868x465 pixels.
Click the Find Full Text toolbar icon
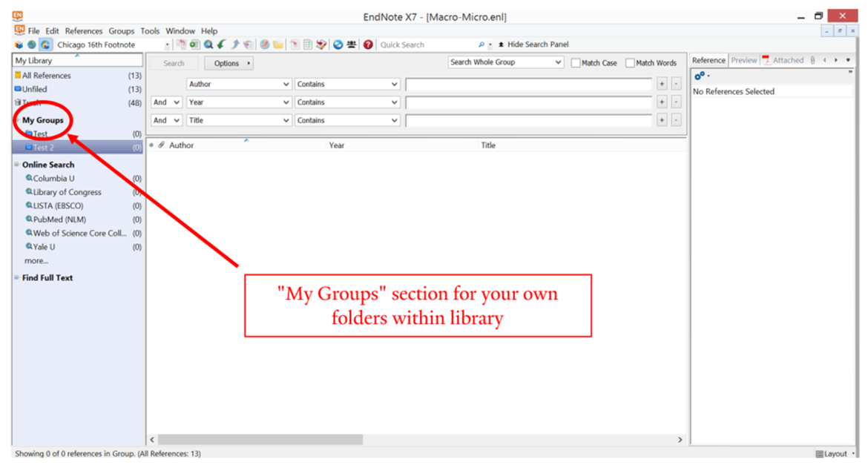248,44
